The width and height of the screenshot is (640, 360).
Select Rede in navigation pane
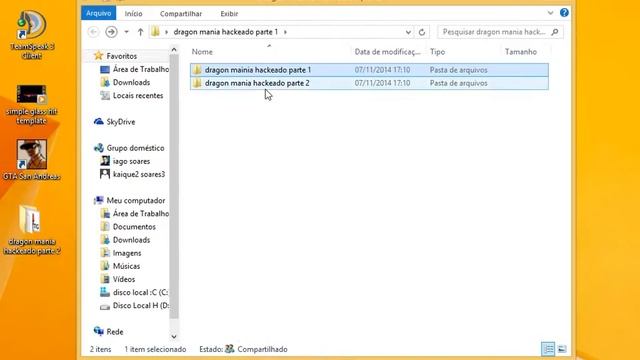pos(115,332)
